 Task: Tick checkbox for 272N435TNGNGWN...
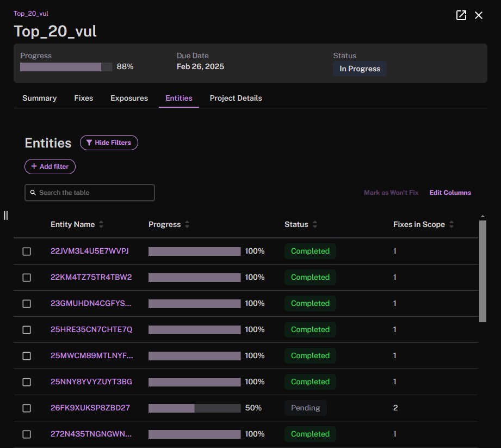click(x=27, y=434)
